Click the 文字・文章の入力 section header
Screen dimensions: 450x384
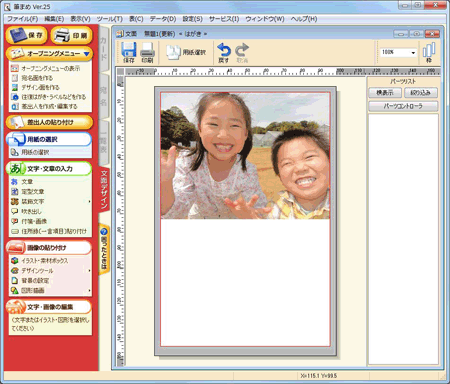[49, 169]
